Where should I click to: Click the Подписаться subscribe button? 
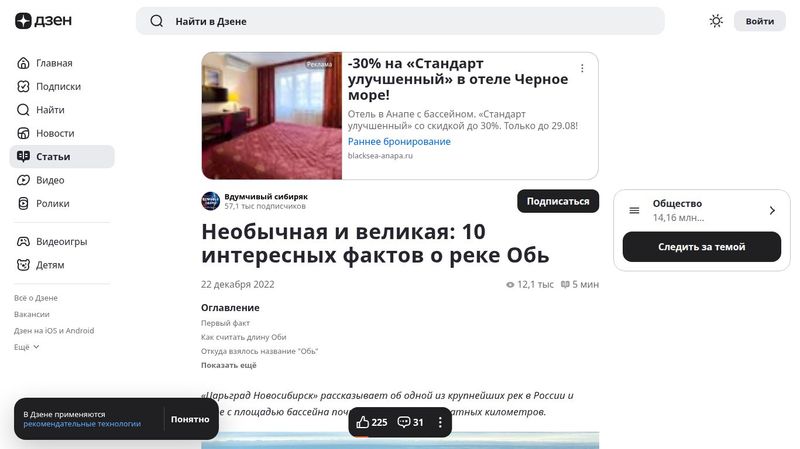click(x=558, y=202)
